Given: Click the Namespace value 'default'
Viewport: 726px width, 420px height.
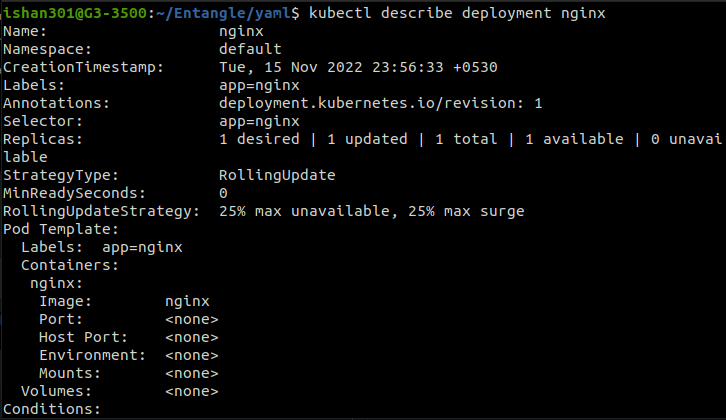Looking at the screenshot, I should click(250, 49).
